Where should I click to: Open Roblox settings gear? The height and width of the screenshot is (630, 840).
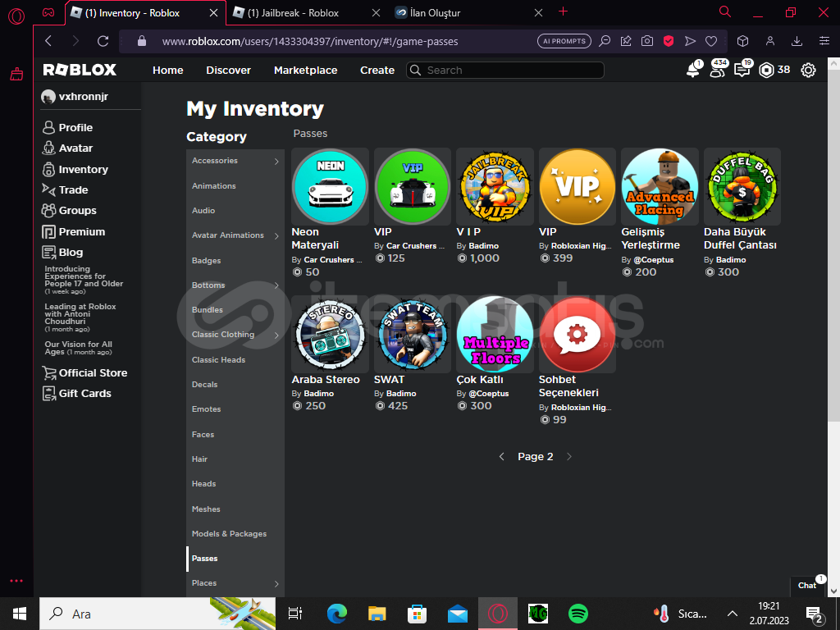point(808,71)
